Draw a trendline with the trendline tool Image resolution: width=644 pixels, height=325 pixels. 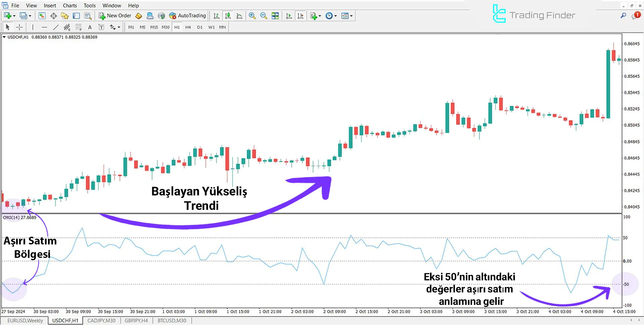(x=56, y=27)
